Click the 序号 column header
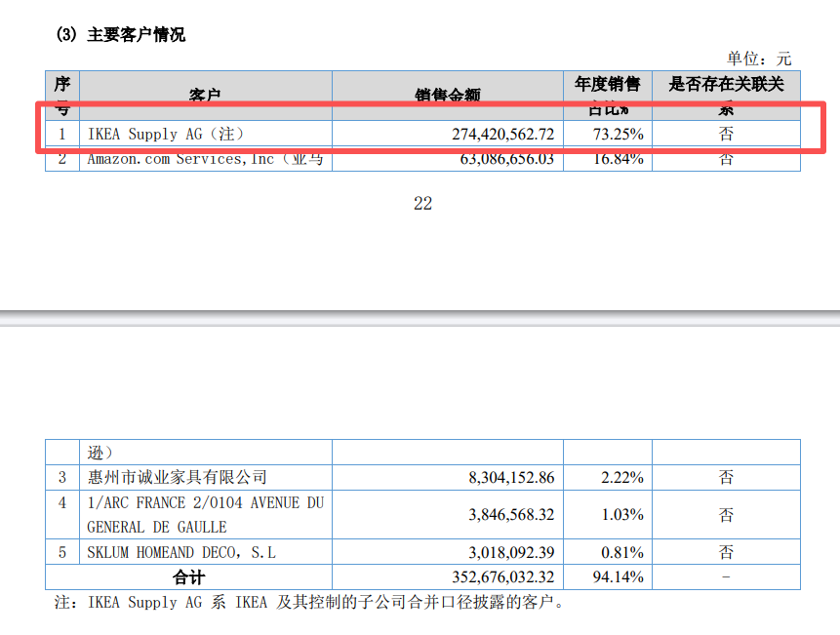This screenshot has height=635, width=840. [x=62, y=96]
